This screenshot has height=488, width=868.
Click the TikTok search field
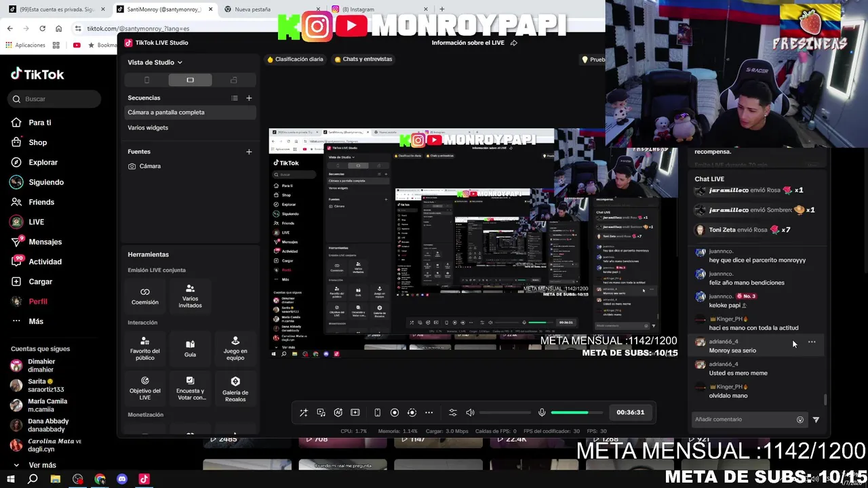56,99
